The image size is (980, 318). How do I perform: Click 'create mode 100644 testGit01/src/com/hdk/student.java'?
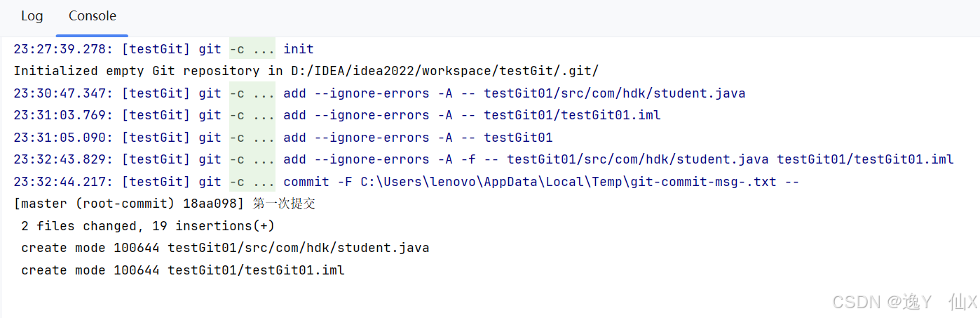click(x=225, y=248)
